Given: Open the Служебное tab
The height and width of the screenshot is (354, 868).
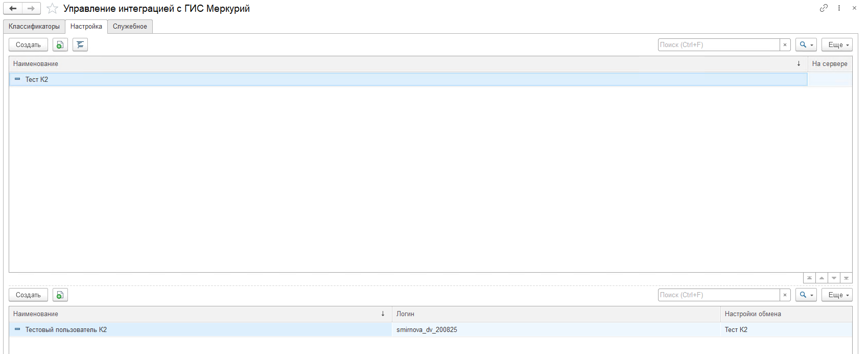Looking at the screenshot, I should point(130,27).
